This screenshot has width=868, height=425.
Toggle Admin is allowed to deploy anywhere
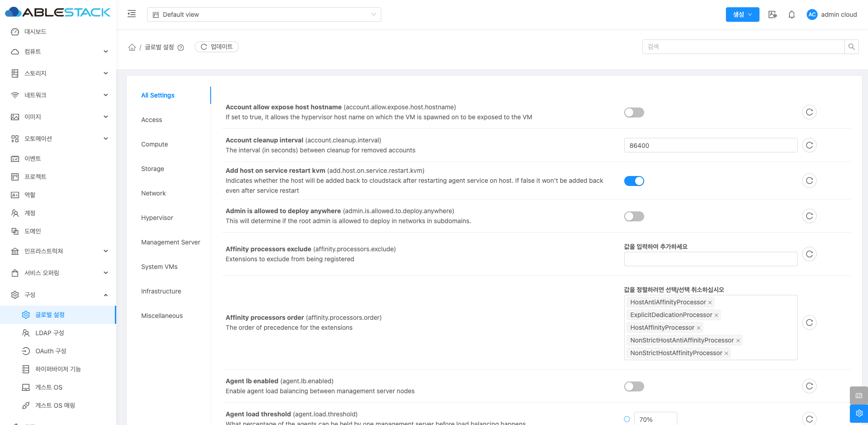click(x=634, y=216)
